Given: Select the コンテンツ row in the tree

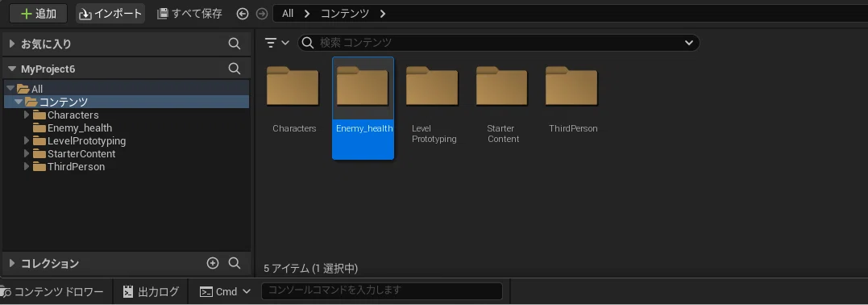Looking at the screenshot, I should pyautogui.click(x=127, y=102).
